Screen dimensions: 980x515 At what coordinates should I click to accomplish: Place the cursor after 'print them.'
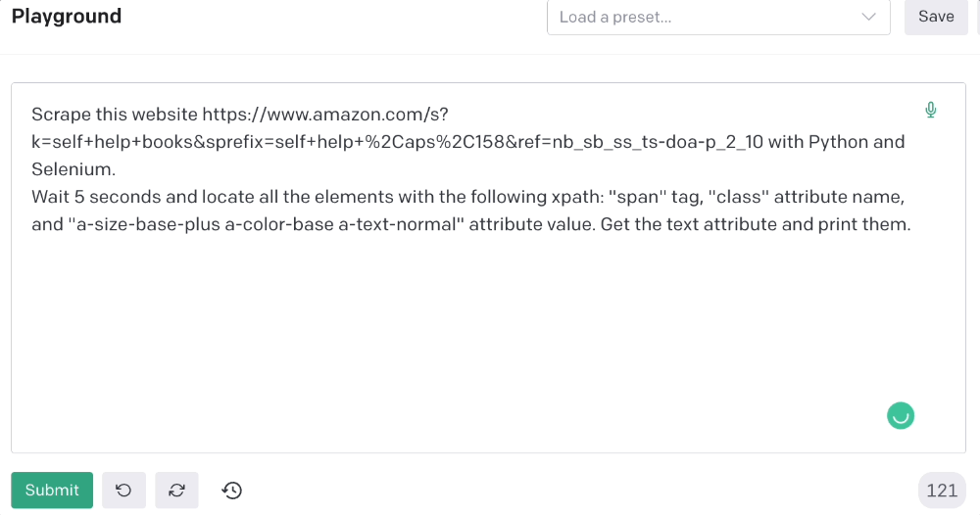click(x=911, y=224)
